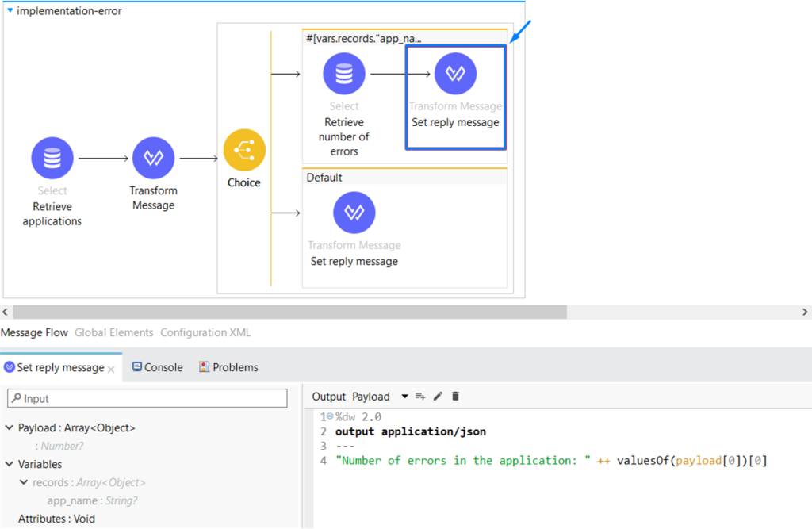Click the highlighted Set reply message transform icon

pyautogui.click(x=455, y=74)
